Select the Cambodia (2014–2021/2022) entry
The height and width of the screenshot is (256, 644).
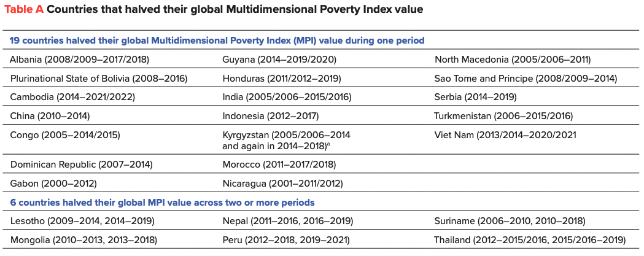pos(72,97)
